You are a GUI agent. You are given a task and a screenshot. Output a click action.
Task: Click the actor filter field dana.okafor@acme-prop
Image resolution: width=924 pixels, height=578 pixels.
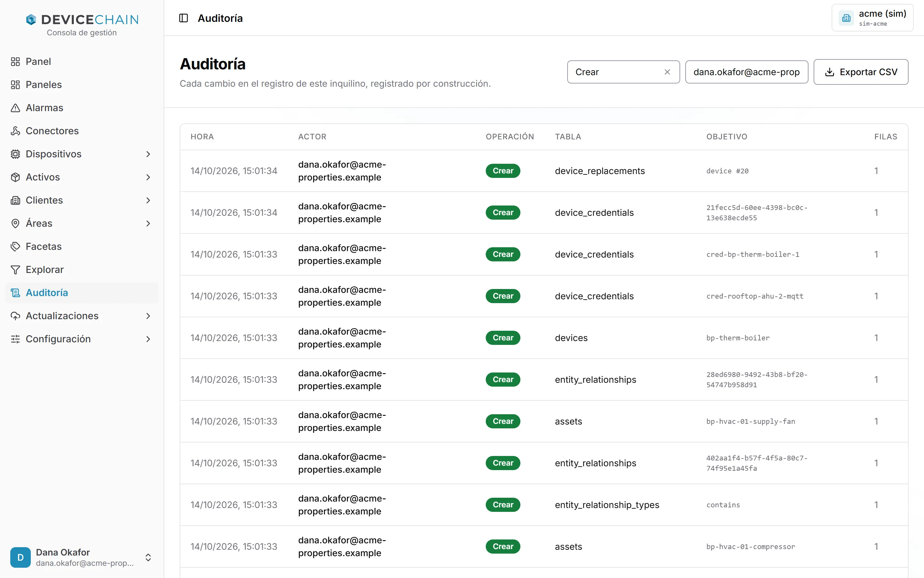tap(747, 72)
